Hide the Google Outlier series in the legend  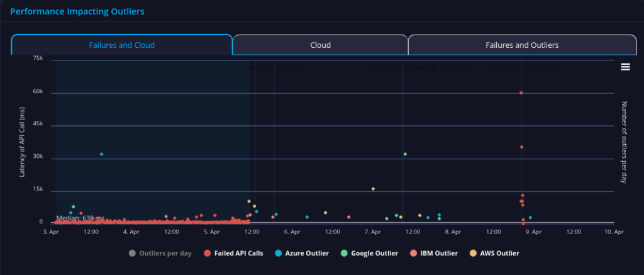(x=369, y=253)
